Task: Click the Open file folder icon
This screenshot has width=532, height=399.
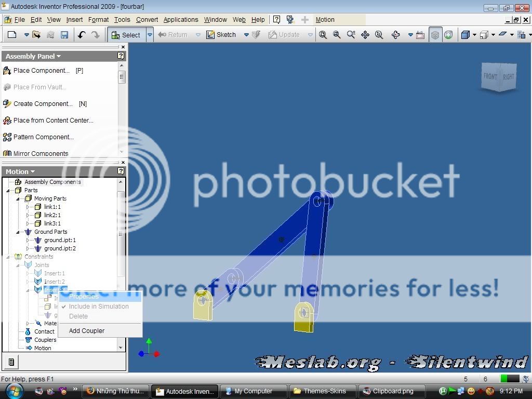Action: 36,35
